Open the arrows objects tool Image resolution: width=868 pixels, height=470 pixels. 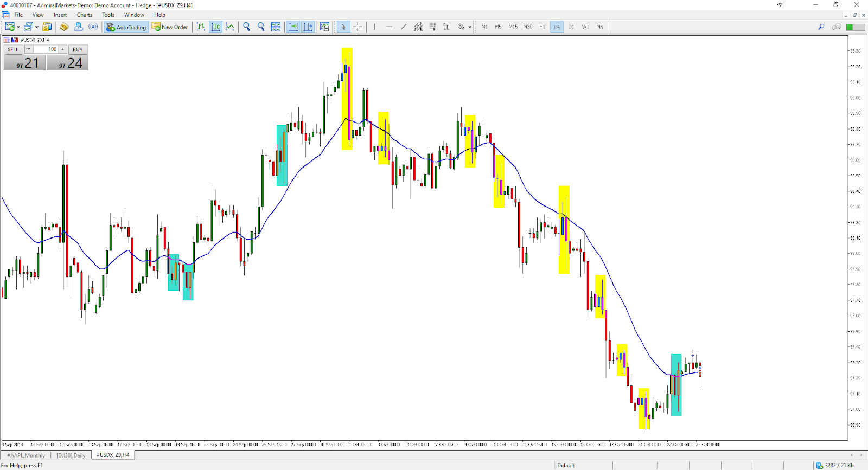pyautogui.click(x=461, y=27)
